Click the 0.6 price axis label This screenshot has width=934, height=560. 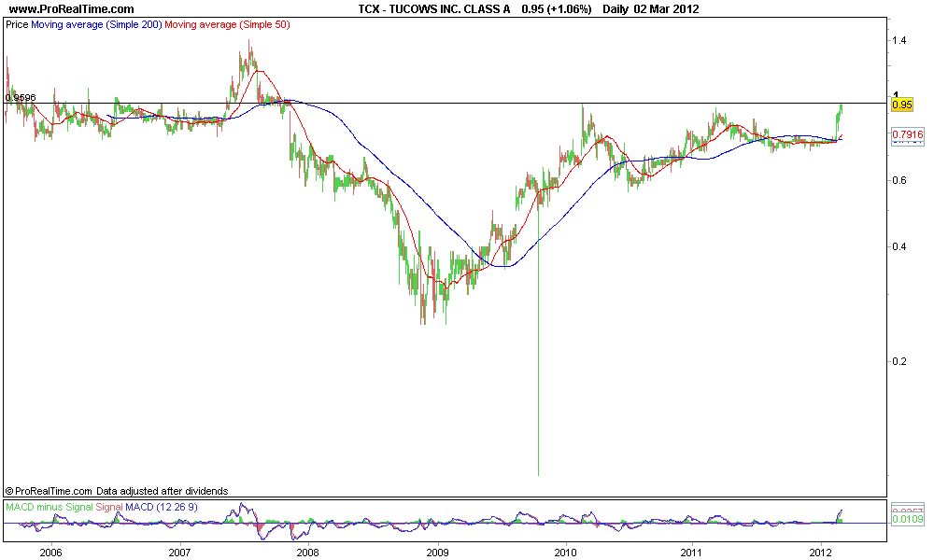click(x=899, y=180)
